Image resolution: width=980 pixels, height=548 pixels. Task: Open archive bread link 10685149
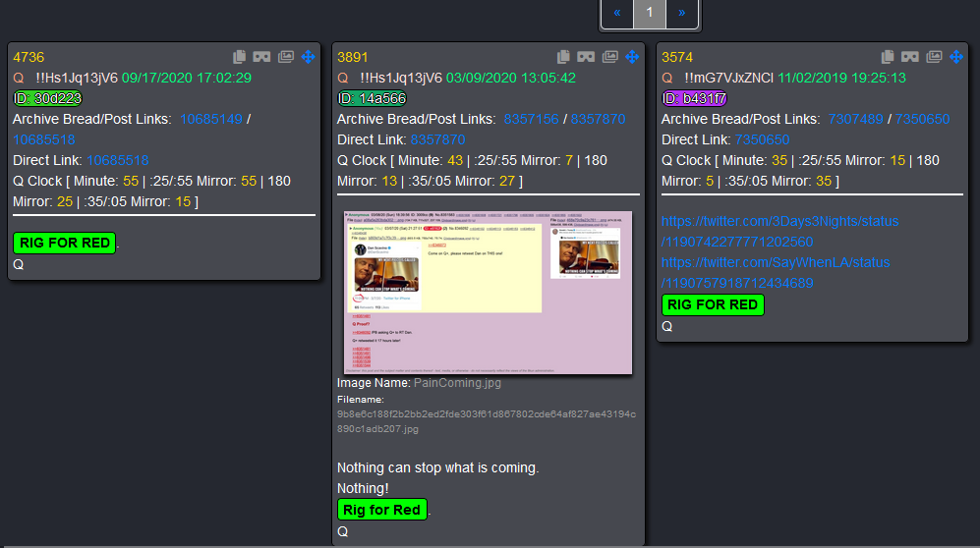(x=211, y=119)
